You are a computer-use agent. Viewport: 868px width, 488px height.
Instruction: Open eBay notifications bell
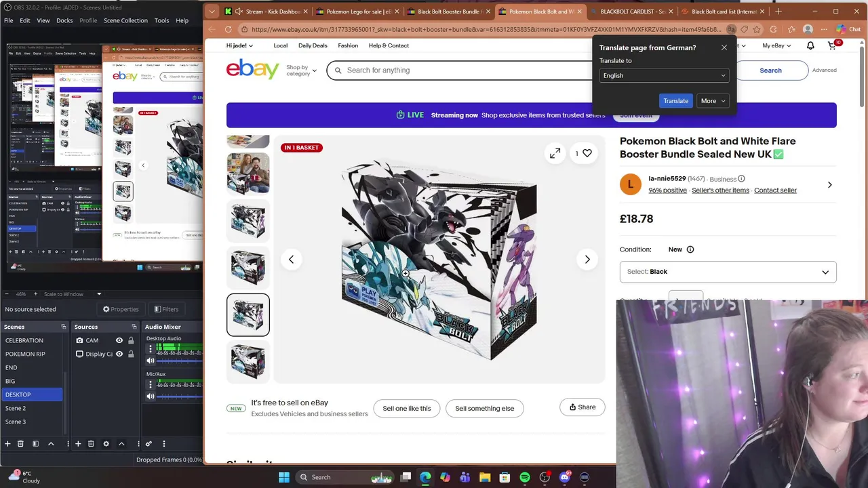click(x=810, y=45)
